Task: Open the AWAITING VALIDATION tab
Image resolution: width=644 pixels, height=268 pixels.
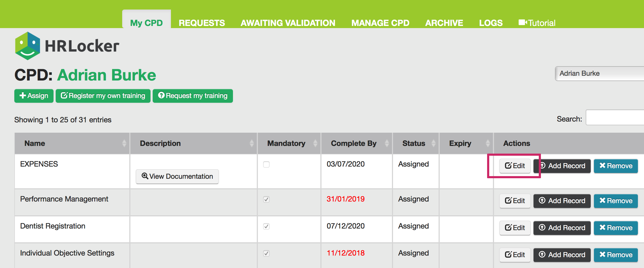Action: tap(288, 23)
